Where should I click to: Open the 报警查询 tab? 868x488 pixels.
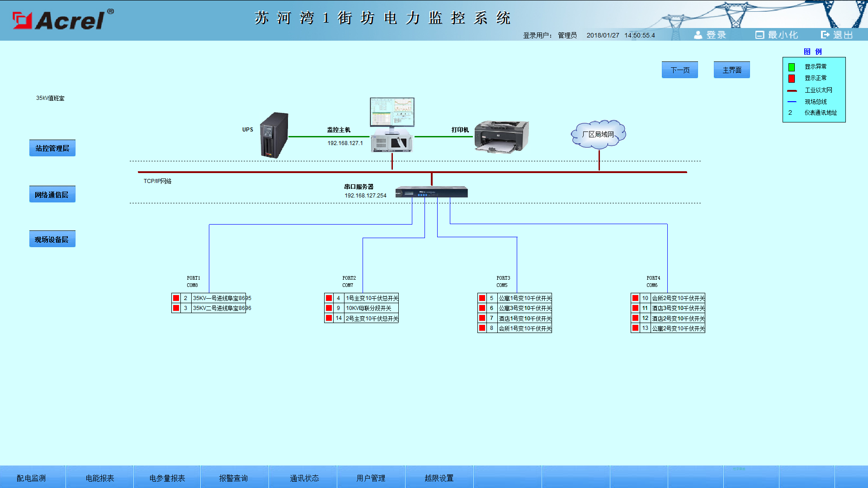(x=234, y=478)
